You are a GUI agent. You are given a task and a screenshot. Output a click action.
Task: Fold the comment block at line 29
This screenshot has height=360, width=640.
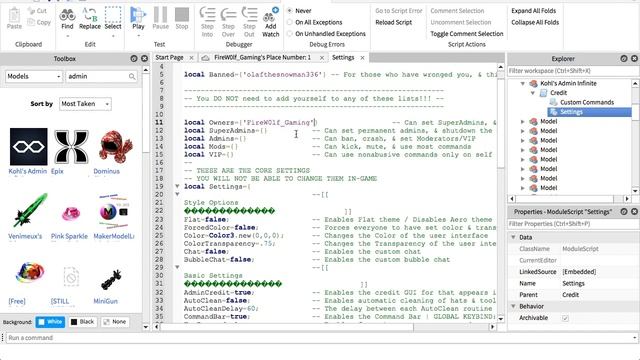tap(177, 267)
